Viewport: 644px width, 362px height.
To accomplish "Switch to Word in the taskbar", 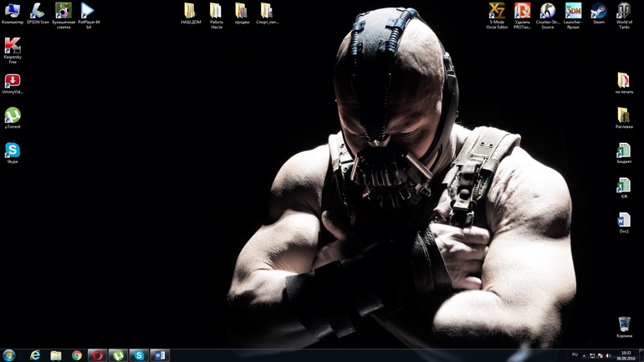I will pyautogui.click(x=159, y=355).
